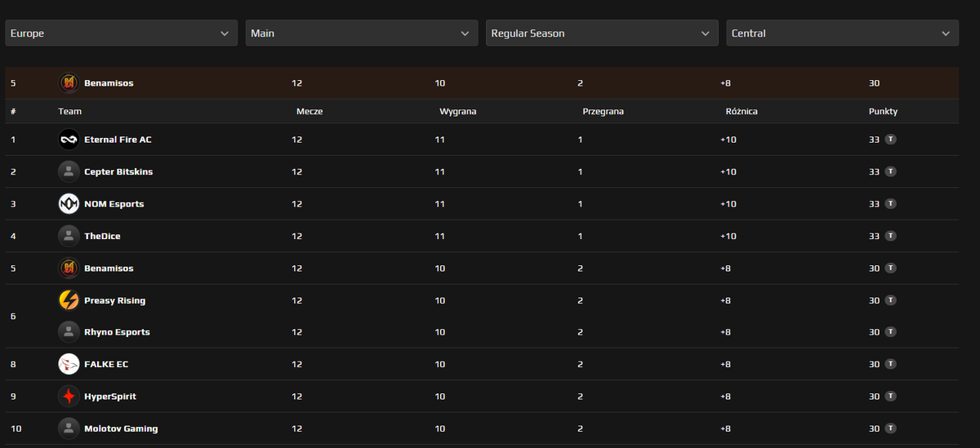Click the T badge in Benamisos rank 5 row

click(890, 268)
